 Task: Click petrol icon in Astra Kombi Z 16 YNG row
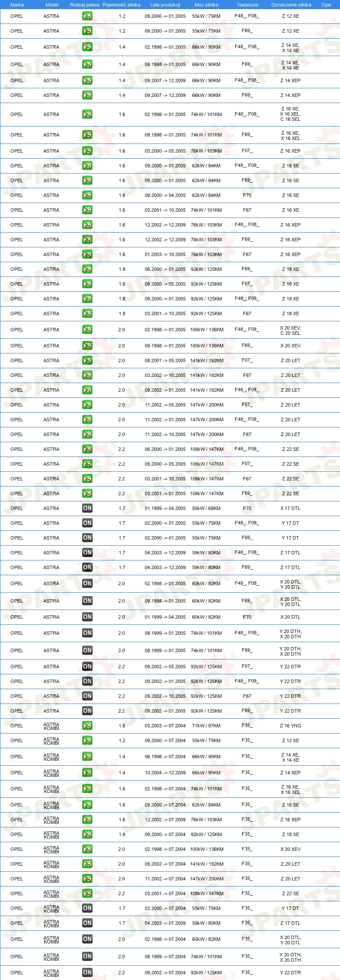point(87,726)
